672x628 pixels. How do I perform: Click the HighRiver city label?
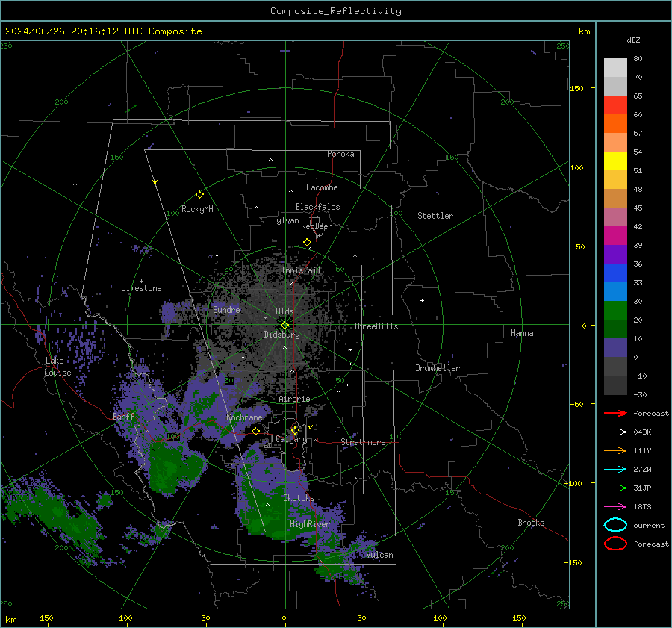pos(310,524)
